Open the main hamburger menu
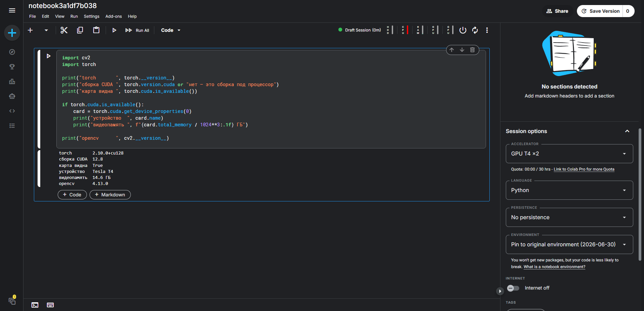 coord(12,10)
